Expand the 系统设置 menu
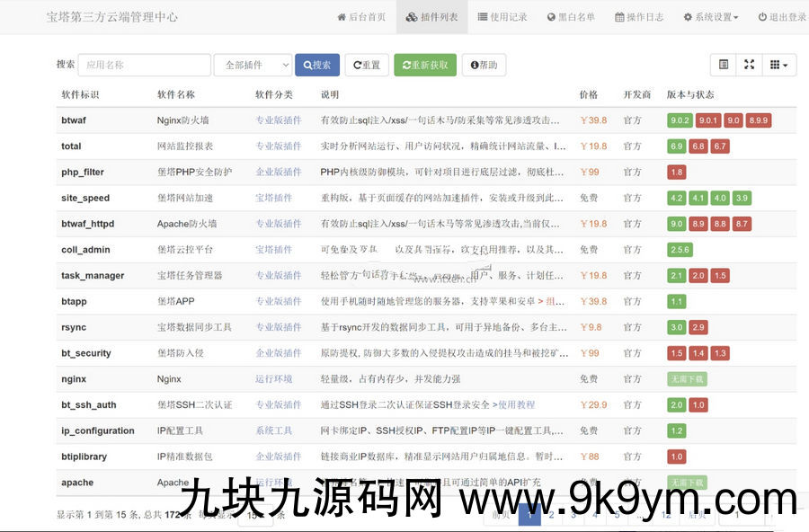Viewport: 809px width, 532px height. pyautogui.click(x=710, y=17)
